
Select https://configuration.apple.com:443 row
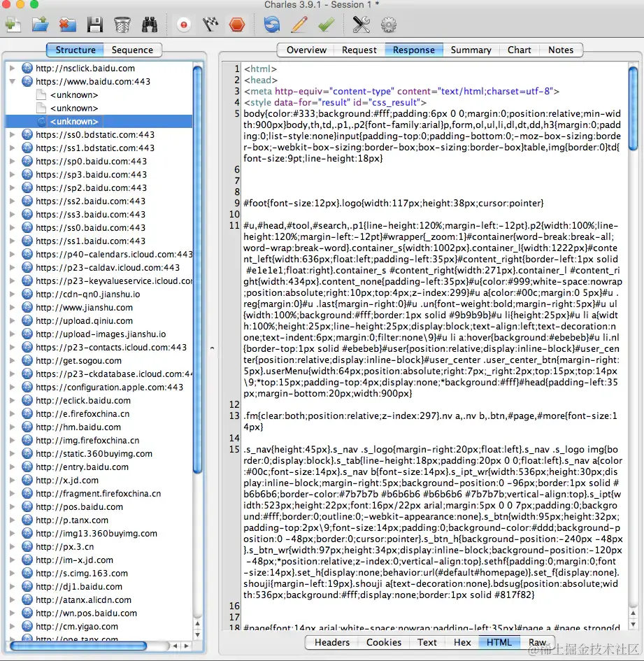pos(99,387)
